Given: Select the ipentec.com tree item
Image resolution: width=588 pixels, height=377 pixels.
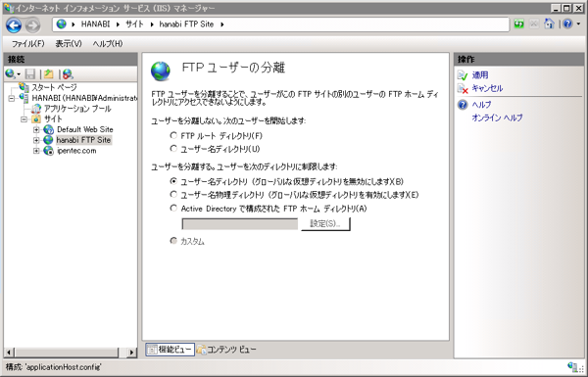Looking at the screenshot, I should [76, 151].
